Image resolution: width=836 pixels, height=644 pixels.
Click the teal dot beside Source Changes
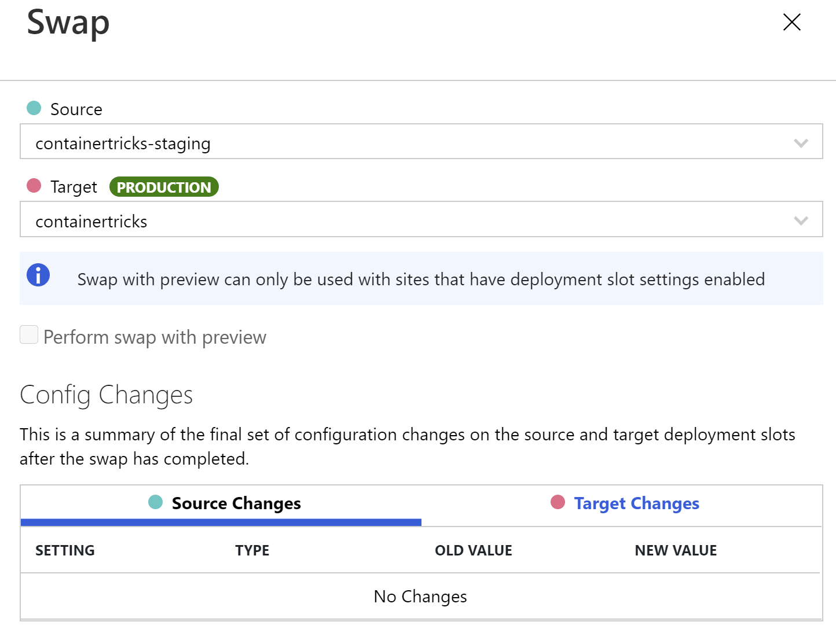tap(155, 502)
